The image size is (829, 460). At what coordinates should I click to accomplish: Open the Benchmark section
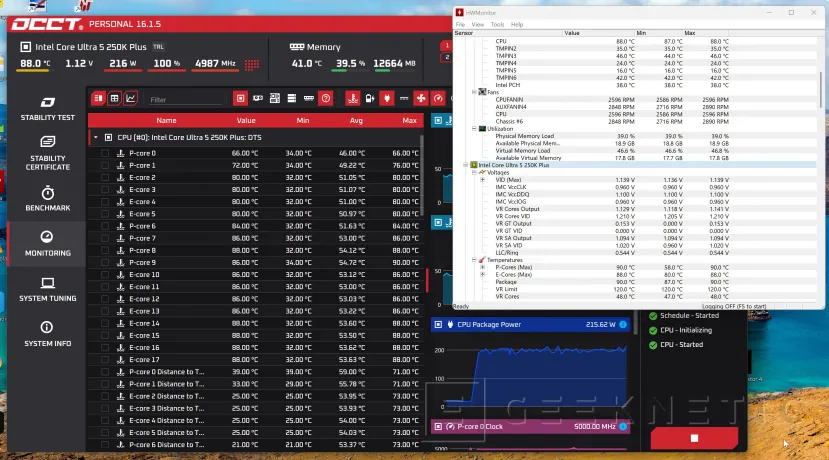48,199
